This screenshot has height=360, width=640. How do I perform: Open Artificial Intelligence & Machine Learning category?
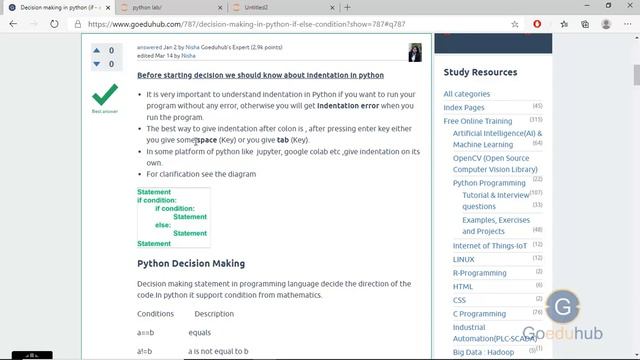click(497, 139)
